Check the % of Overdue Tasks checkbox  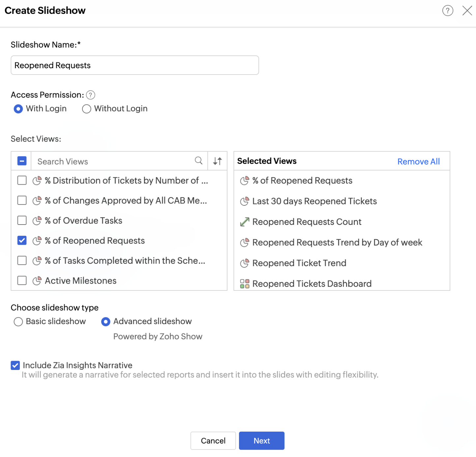(x=22, y=220)
